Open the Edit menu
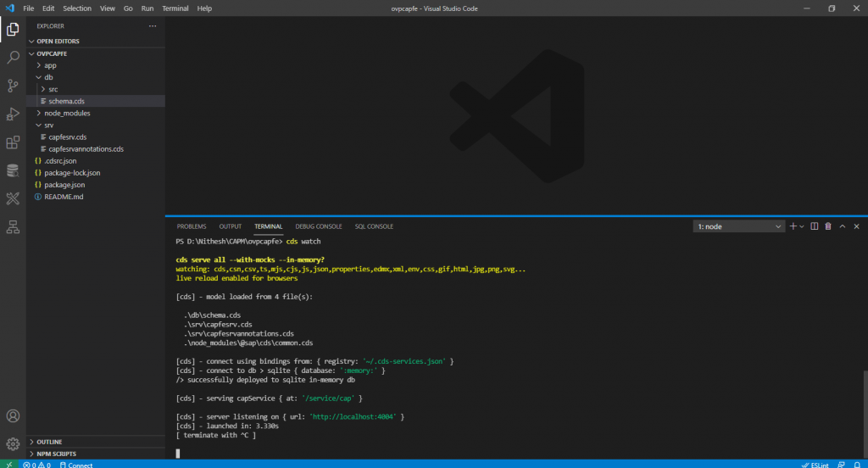 click(48, 8)
